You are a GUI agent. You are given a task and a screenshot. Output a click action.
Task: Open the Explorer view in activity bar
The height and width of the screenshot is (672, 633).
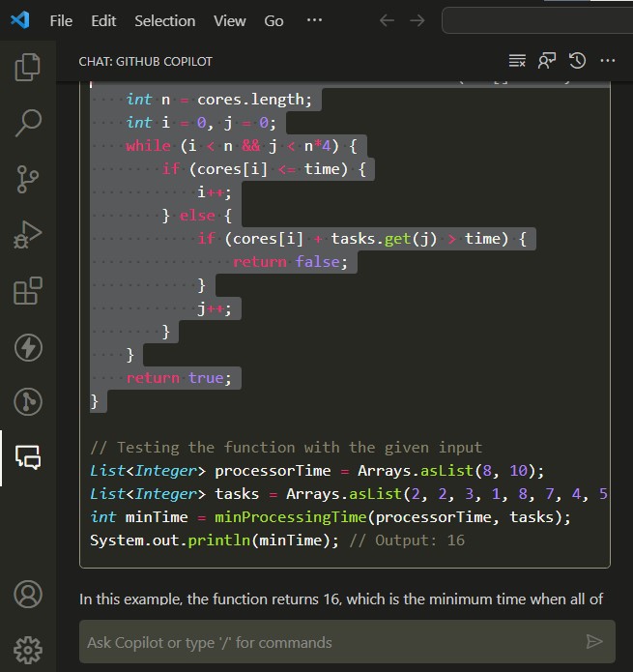pyautogui.click(x=28, y=67)
